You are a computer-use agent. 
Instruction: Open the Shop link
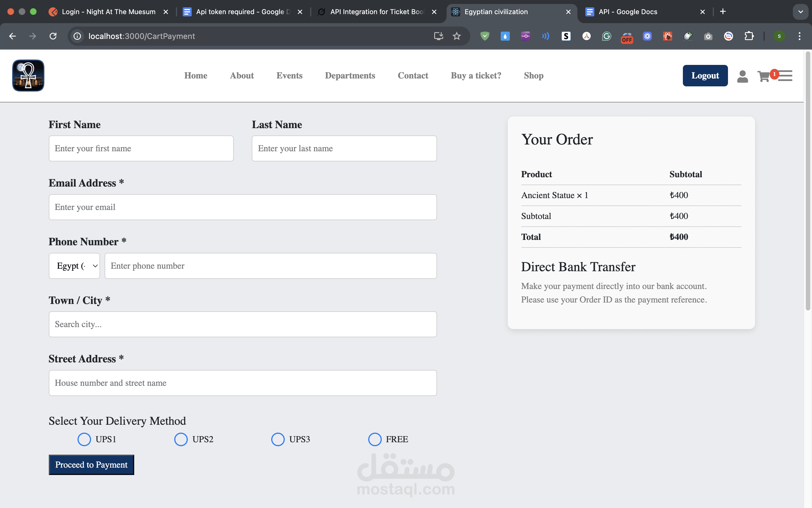pyautogui.click(x=533, y=76)
